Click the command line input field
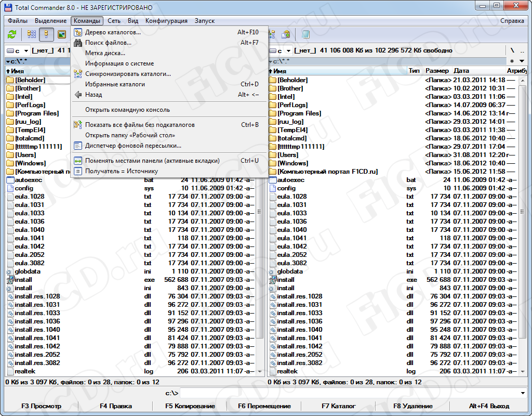 point(350,393)
